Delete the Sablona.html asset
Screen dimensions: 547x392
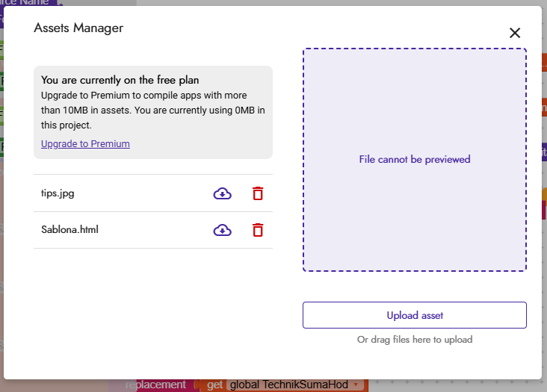click(258, 230)
